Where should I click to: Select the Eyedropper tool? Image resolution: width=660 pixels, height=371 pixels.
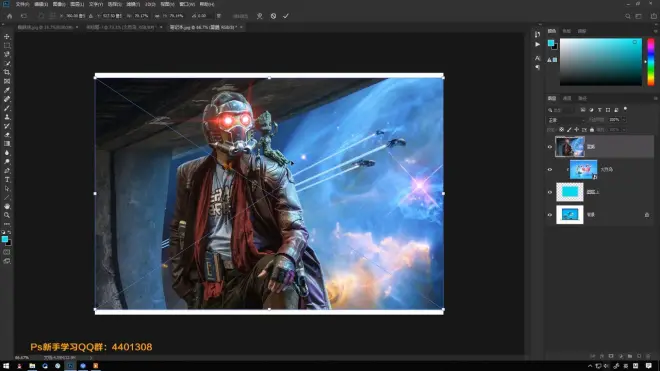click(7, 90)
